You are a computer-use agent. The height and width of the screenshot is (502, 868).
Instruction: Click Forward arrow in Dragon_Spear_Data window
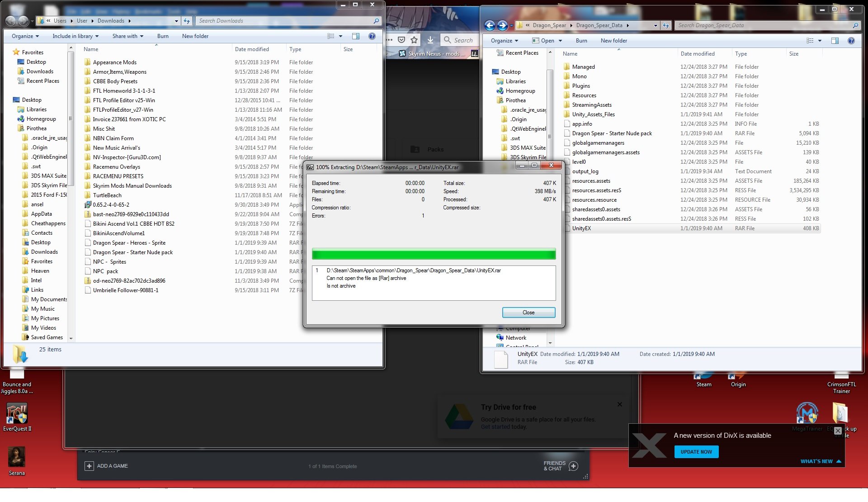pos(502,25)
